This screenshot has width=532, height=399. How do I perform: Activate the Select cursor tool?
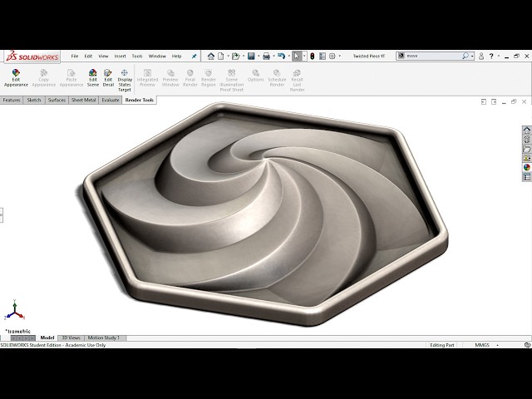point(297,56)
